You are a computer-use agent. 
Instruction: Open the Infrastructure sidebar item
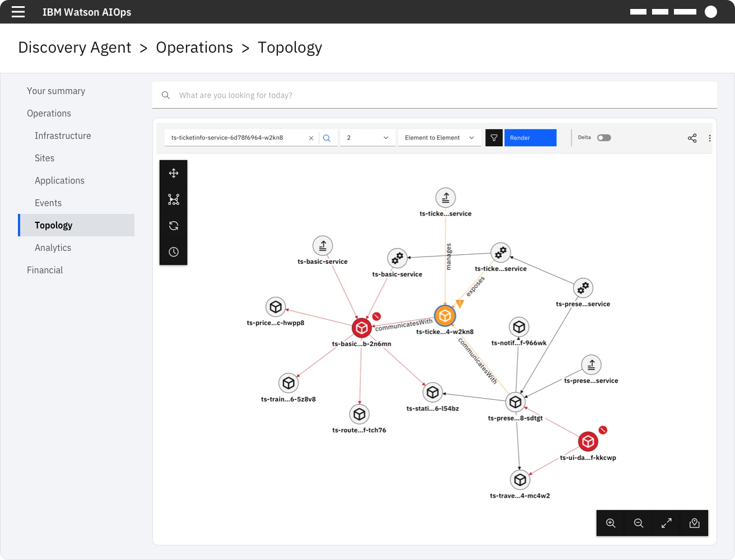click(63, 136)
